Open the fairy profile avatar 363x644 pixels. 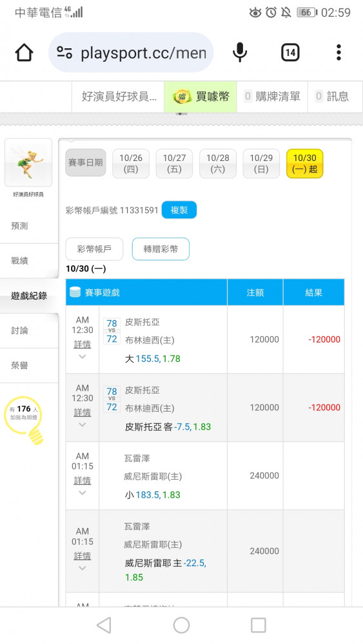click(28, 163)
